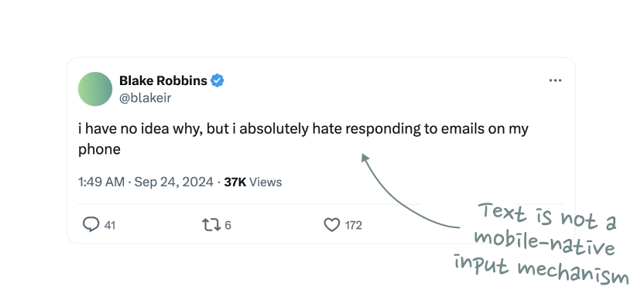Image resolution: width=644 pixels, height=300 pixels.
Task: Click the 1:49 AM timestamp
Action: [101, 182]
